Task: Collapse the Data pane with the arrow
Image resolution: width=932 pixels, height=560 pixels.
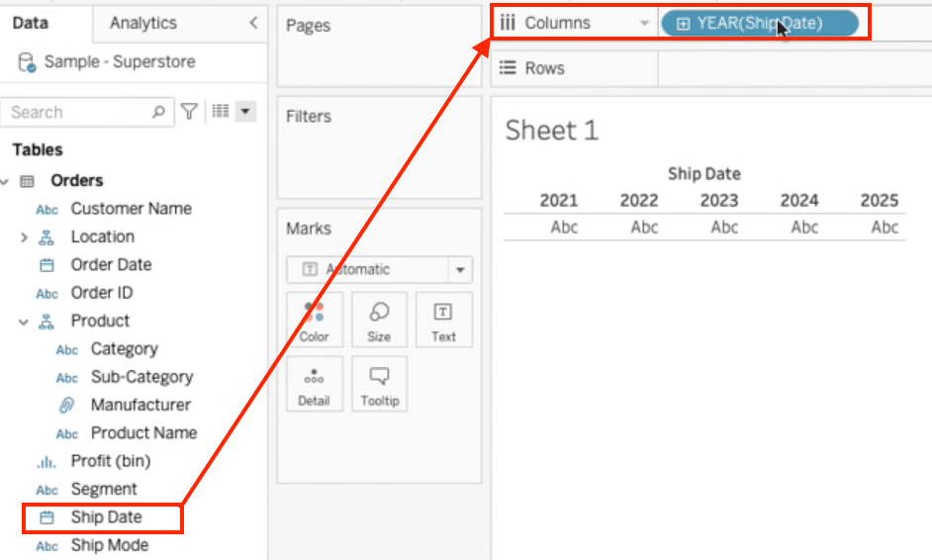Action: coord(254,23)
